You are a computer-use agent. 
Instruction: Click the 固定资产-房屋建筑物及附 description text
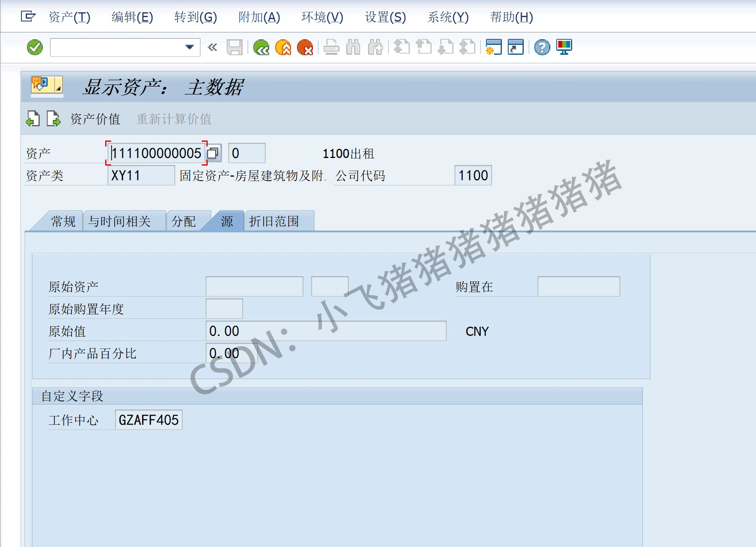pos(253,176)
